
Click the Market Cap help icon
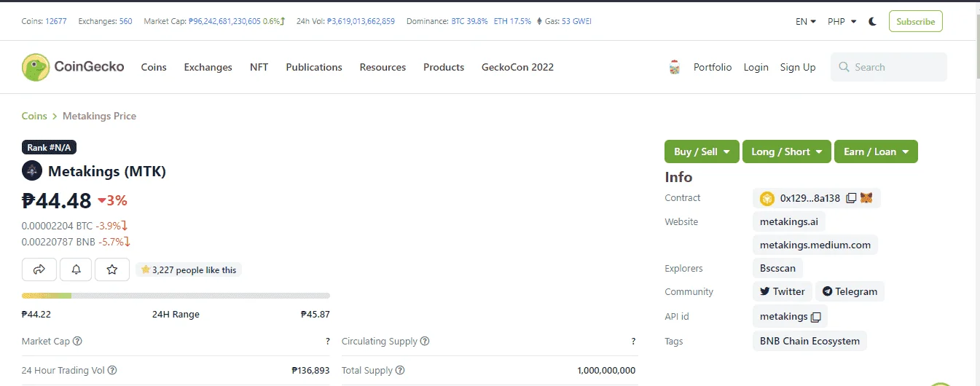pos(77,341)
